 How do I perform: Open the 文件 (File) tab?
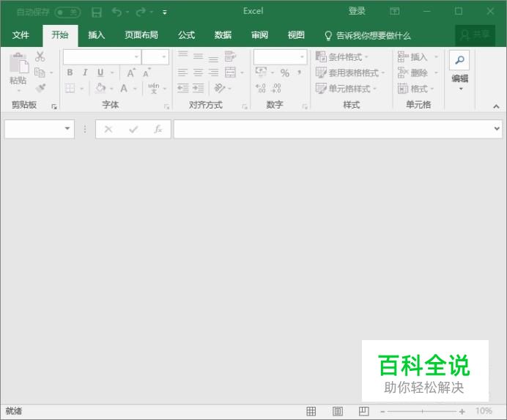click(21, 35)
